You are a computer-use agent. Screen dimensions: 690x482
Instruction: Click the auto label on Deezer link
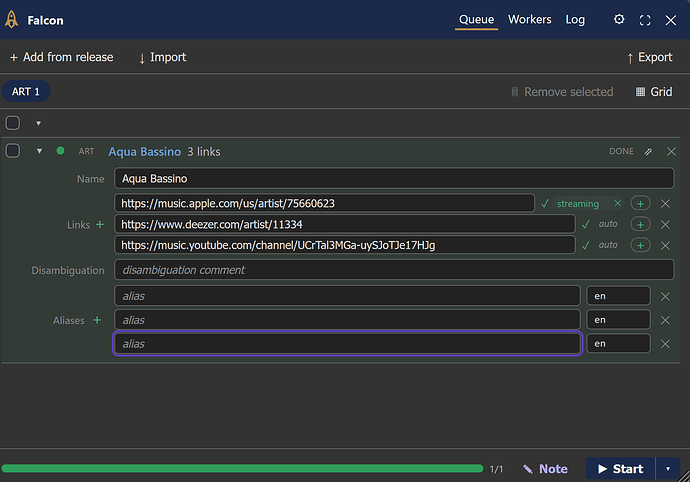pyautogui.click(x=608, y=224)
